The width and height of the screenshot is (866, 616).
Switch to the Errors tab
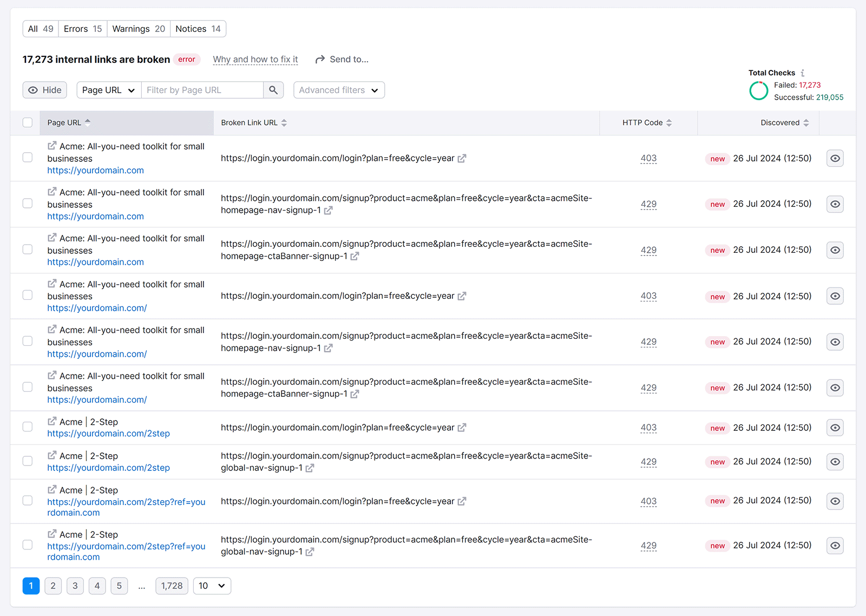click(82, 29)
